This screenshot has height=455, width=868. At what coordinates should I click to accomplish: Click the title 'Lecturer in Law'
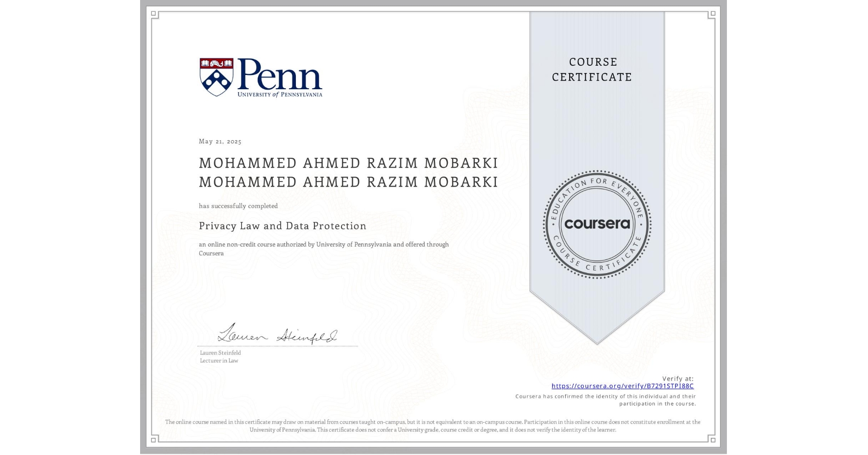[x=219, y=360]
